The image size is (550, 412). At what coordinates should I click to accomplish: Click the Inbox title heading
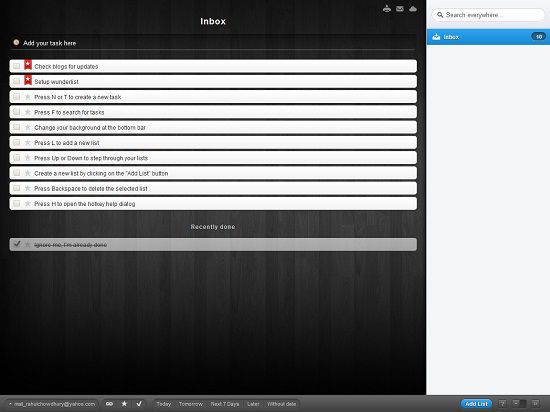point(213,21)
